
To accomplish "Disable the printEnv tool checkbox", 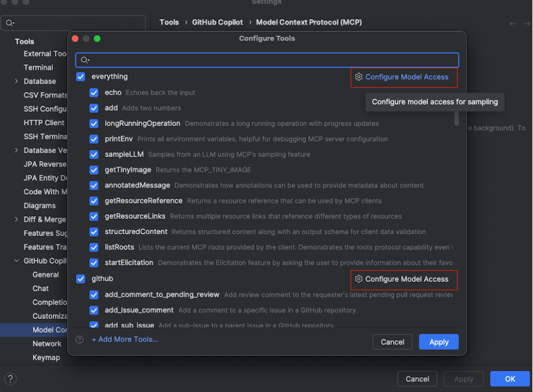I will click(94, 139).
